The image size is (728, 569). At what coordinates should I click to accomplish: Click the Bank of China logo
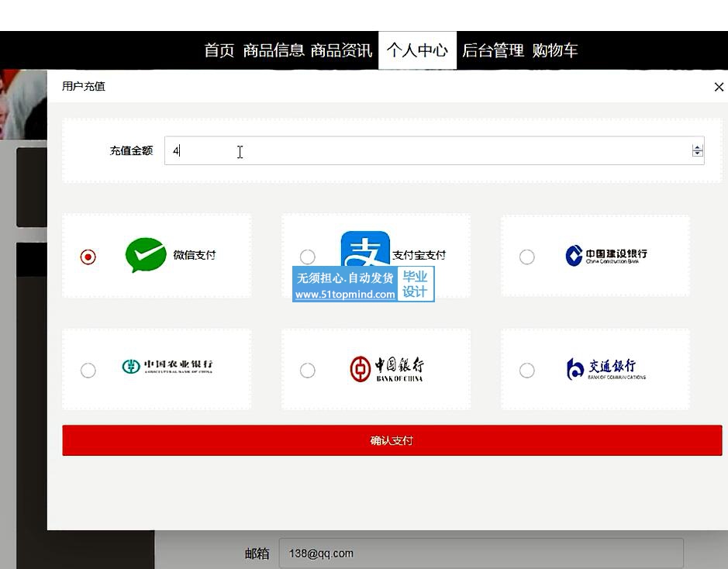pos(387,370)
